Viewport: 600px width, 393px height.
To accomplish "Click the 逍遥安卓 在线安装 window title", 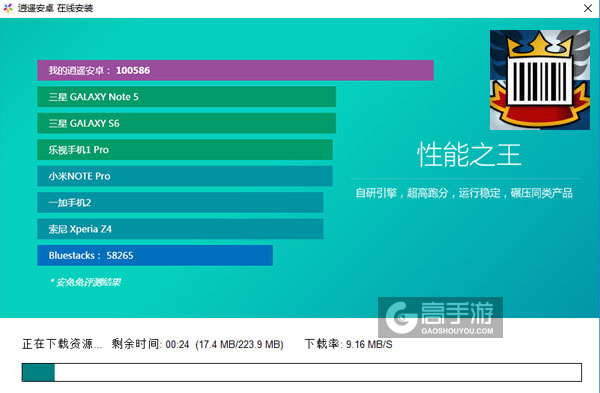I will (x=55, y=8).
